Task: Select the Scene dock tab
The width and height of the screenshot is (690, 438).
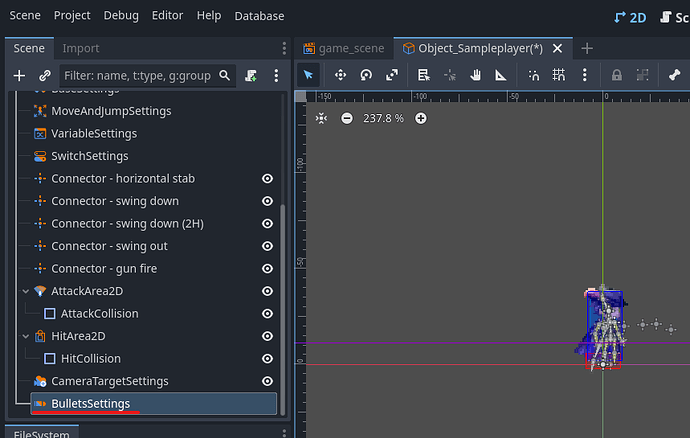Action: pos(29,48)
